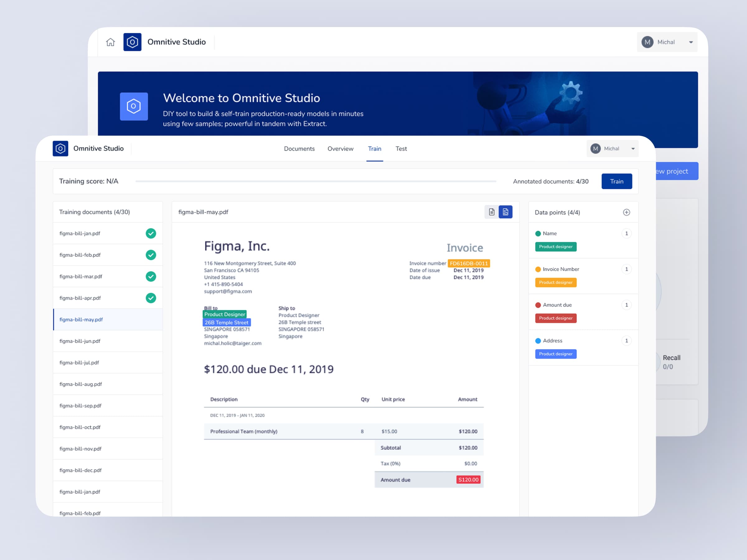Open Michal's avatar icon
Screen dimensions: 747x560
click(595, 148)
